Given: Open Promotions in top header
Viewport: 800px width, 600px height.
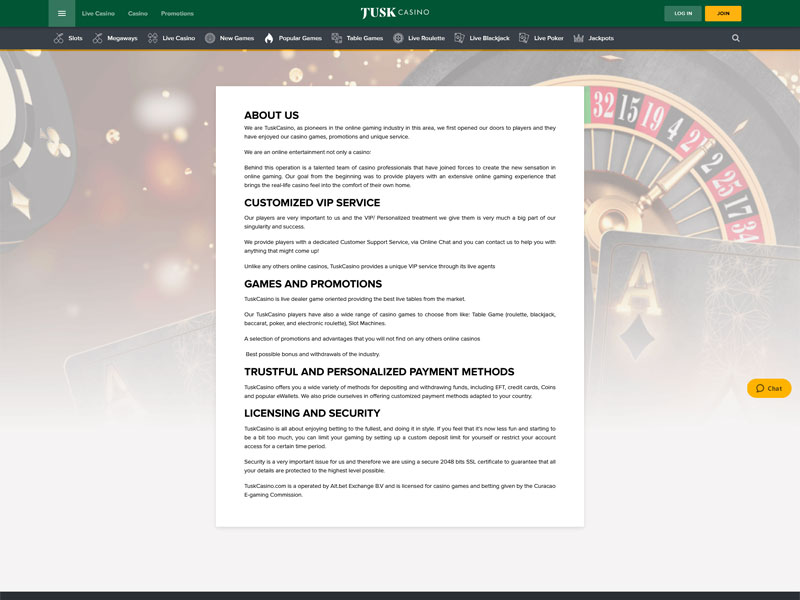Looking at the screenshot, I should [x=177, y=14].
